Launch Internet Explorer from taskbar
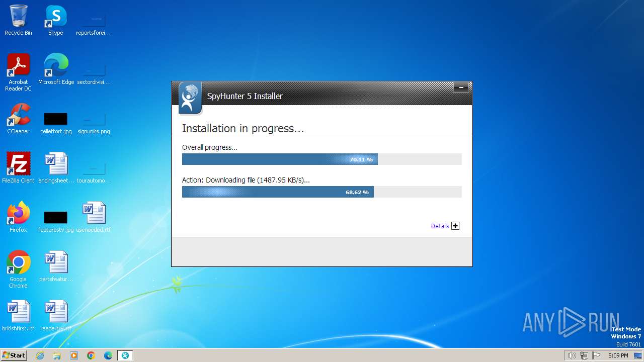This screenshot has width=644, height=362. (x=40, y=355)
